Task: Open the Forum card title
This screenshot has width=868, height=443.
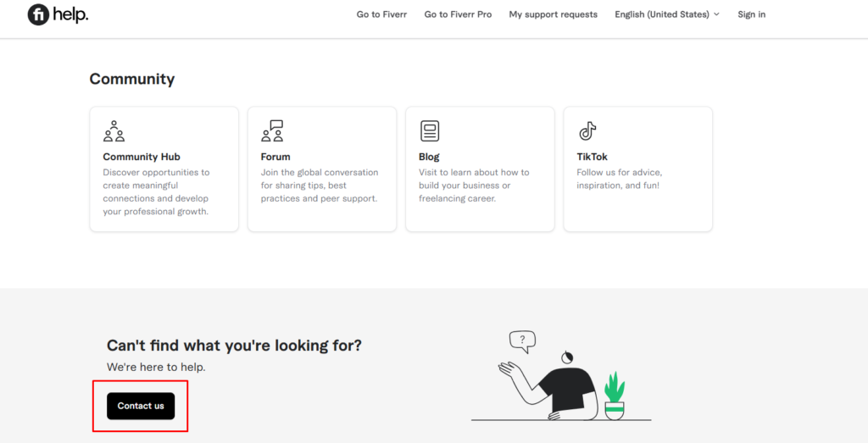Action: pyautogui.click(x=275, y=157)
